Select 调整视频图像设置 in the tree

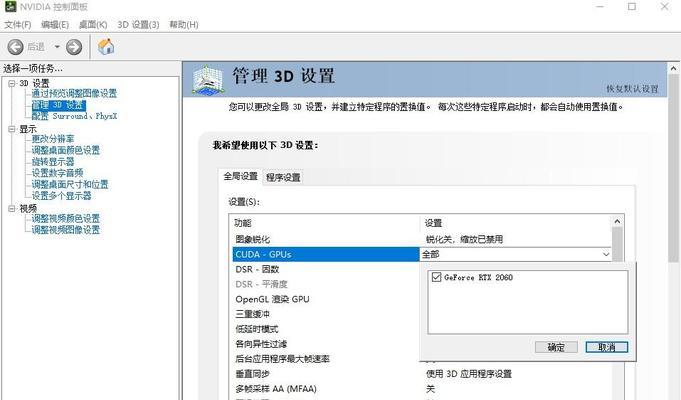[66, 229]
